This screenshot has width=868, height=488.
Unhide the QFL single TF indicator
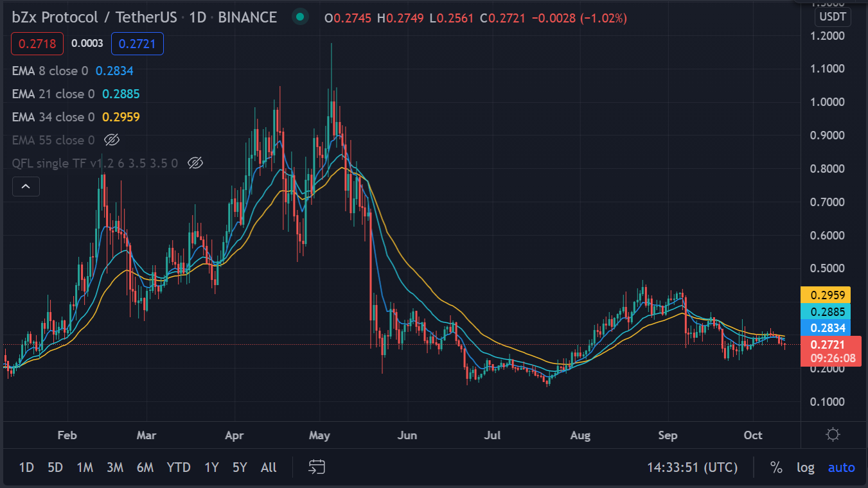tap(195, 163)
